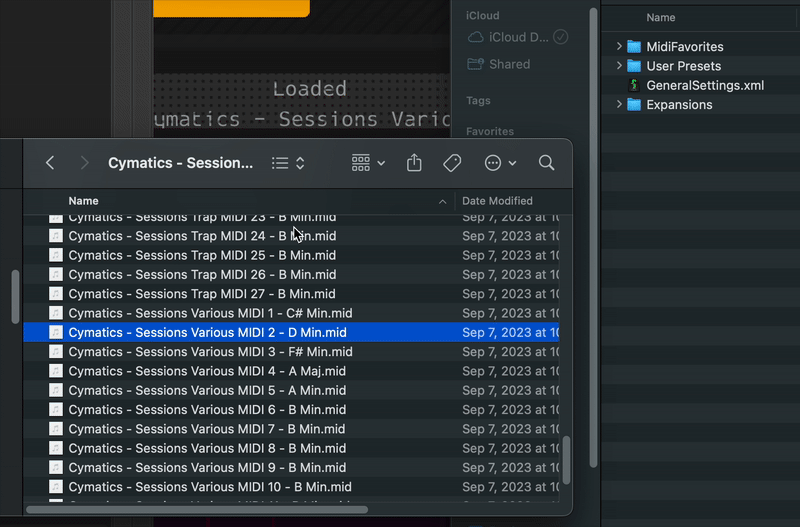The height and width of the screenshot is (527, 800).
Task: Click the MidiFavorites folder icon
Action: [634, 46]
